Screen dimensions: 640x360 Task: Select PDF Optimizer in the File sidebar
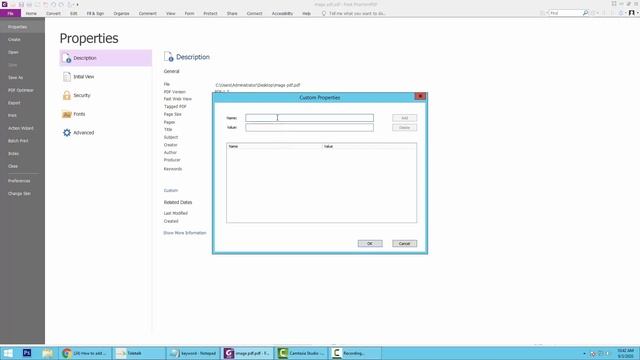(x=22, y=90)
